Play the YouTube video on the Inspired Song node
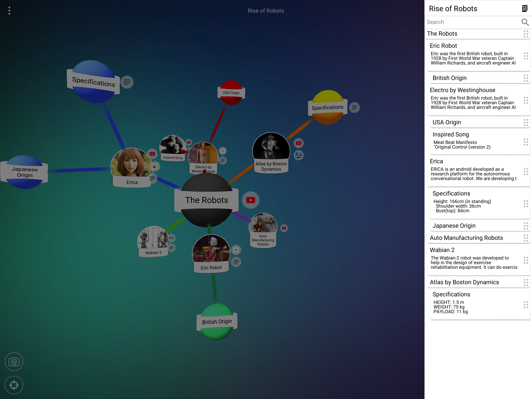 pos(189,142)
